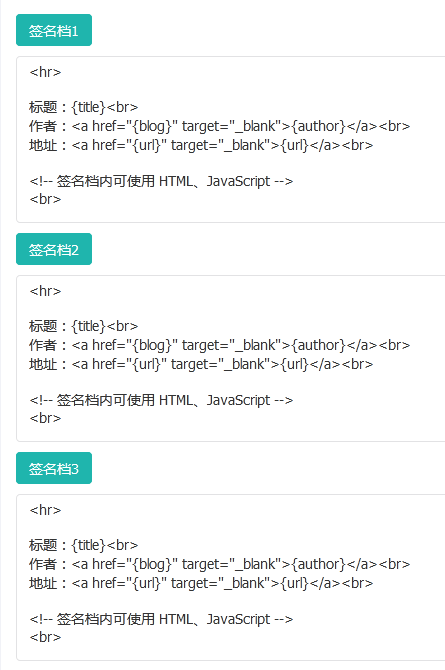
Task: Click the first <hr> line in 签名档3
Action: click(x=45, y=510)
